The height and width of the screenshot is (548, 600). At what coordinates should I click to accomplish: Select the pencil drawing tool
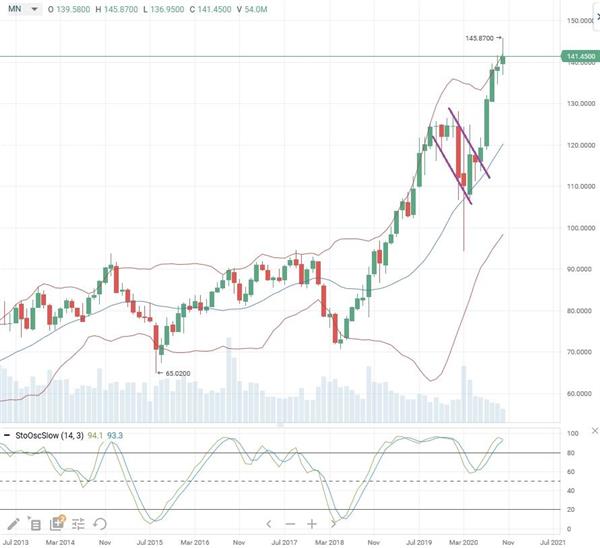click(x=13, y=524)
